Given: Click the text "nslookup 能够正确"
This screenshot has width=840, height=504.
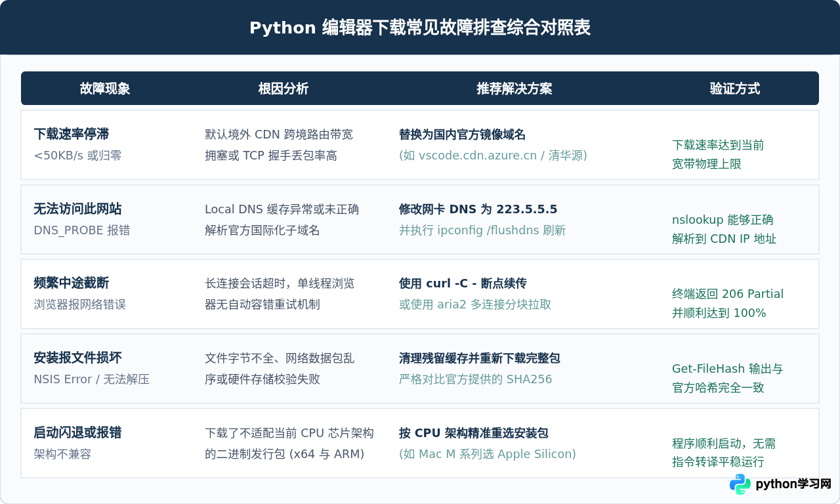Looking at the screenshot, I should [723, 220].
